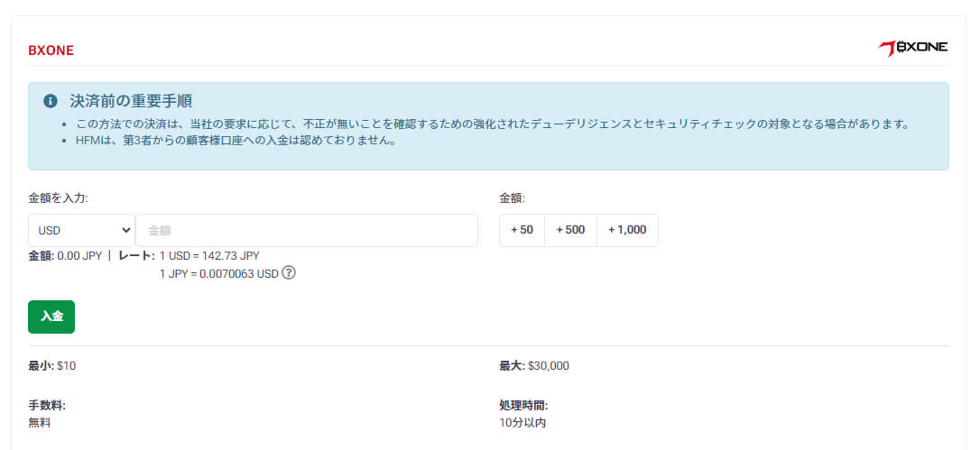
Task: Click the BXONE logo image
Action: click(913, 47)
